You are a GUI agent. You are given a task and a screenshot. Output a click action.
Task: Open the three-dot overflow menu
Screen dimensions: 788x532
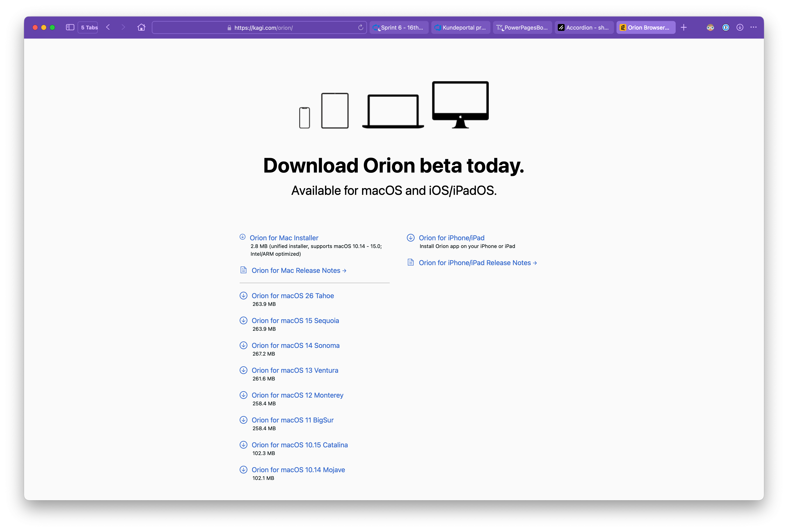(753, 27)
